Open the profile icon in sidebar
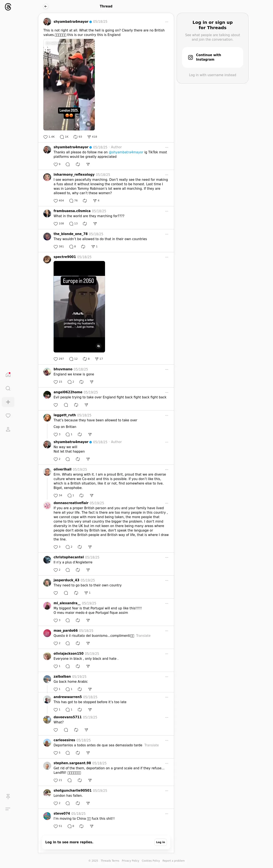The image size is (273, 868). click(x=8, y=429)
